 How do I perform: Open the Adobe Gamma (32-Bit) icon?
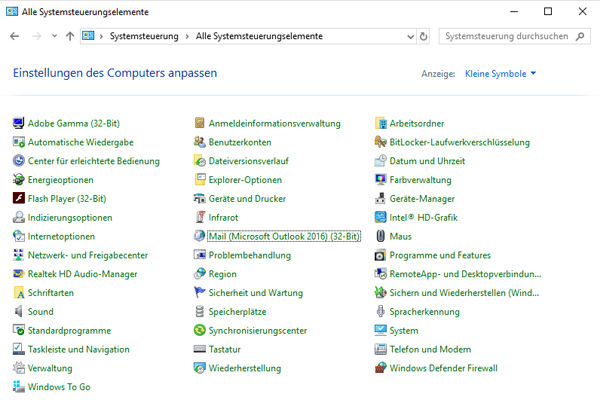point(18,123)
